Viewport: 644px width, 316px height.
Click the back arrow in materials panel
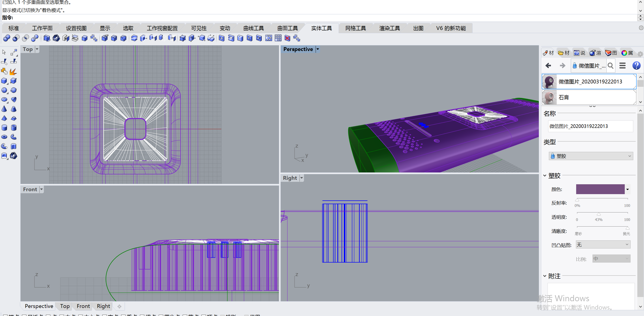click(548, 66)
